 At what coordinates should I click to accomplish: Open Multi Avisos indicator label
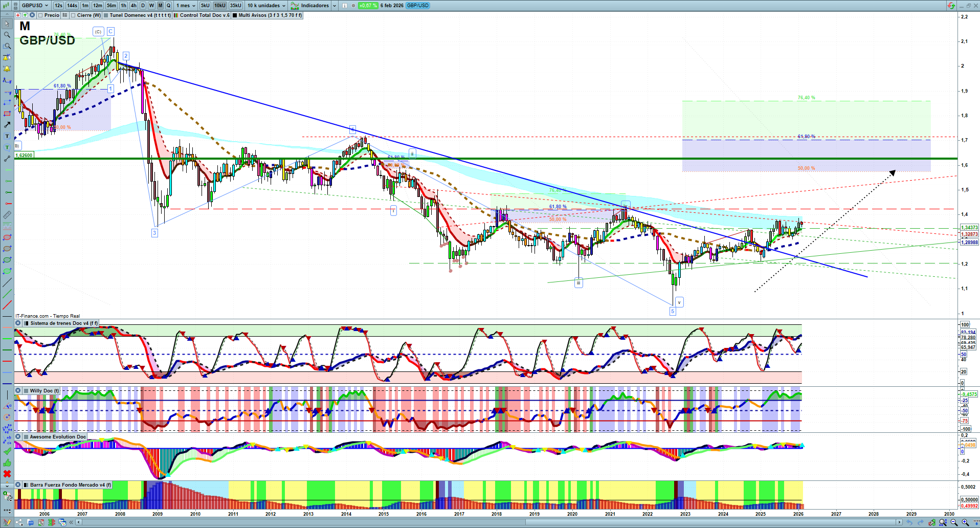pos(267,15)
